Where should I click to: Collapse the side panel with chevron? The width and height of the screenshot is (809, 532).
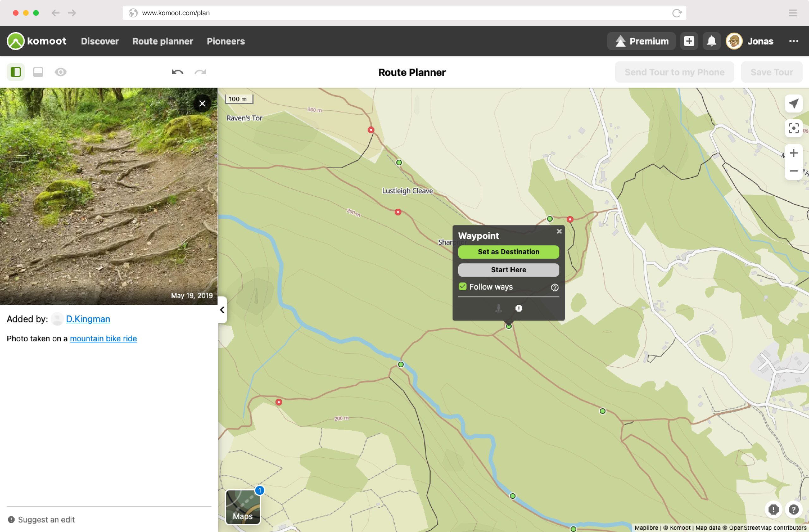(222, 310)
